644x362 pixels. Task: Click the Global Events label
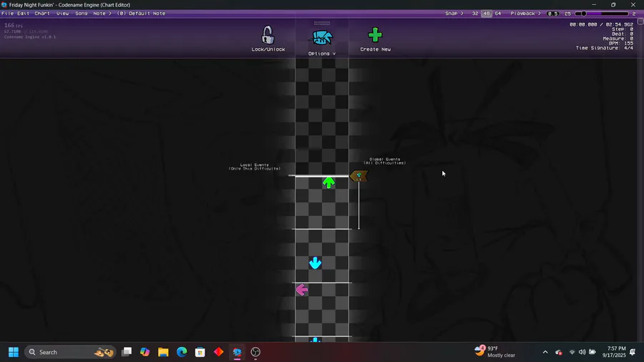pos(385,161)
